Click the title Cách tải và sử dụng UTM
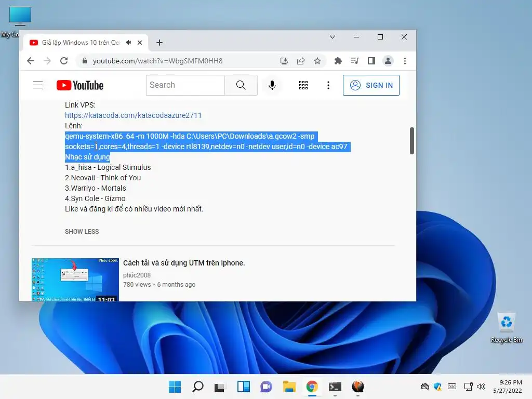The image size is (532, 399). (184, 263)
